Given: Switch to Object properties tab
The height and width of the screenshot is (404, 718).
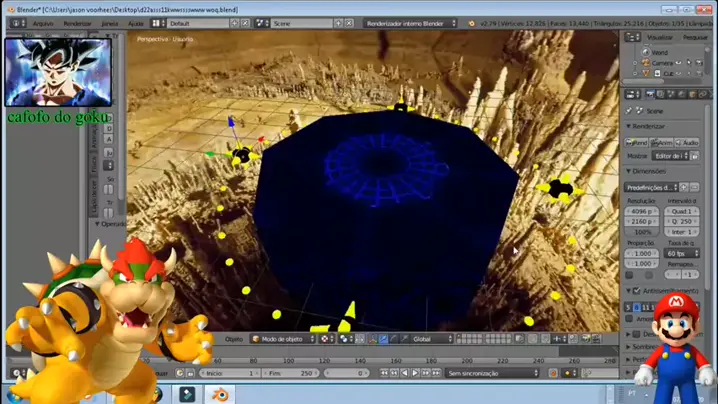Looking at the screenshot, I should click(x=692, y=94).
